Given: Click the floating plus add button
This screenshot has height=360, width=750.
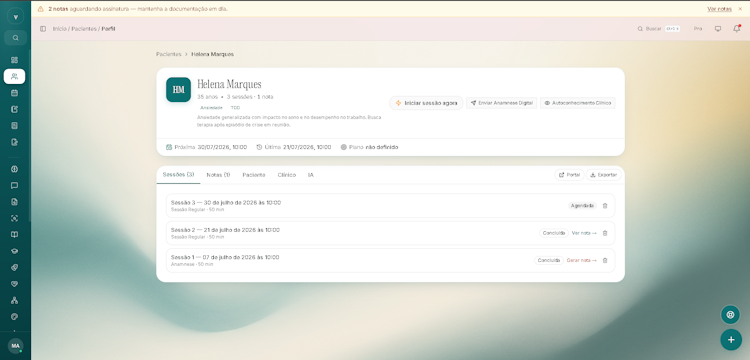Looking at the screenshot, I should 731,339.
